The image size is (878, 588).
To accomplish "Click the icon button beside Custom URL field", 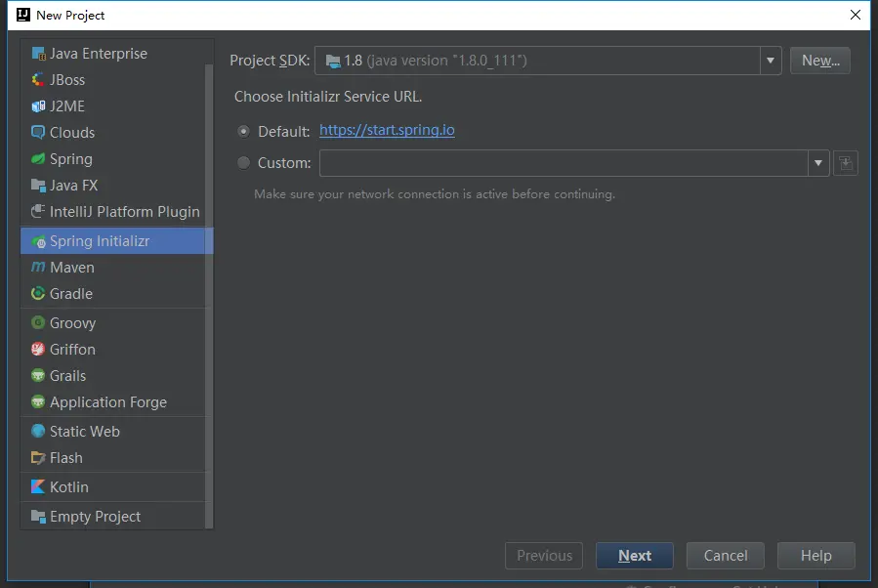I will pos(846,163).
